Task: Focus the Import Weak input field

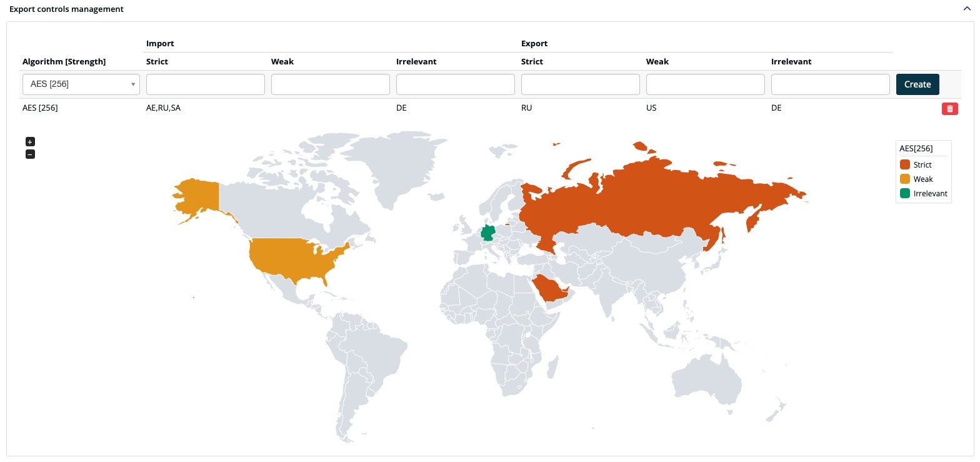Action: pos(331,84)
